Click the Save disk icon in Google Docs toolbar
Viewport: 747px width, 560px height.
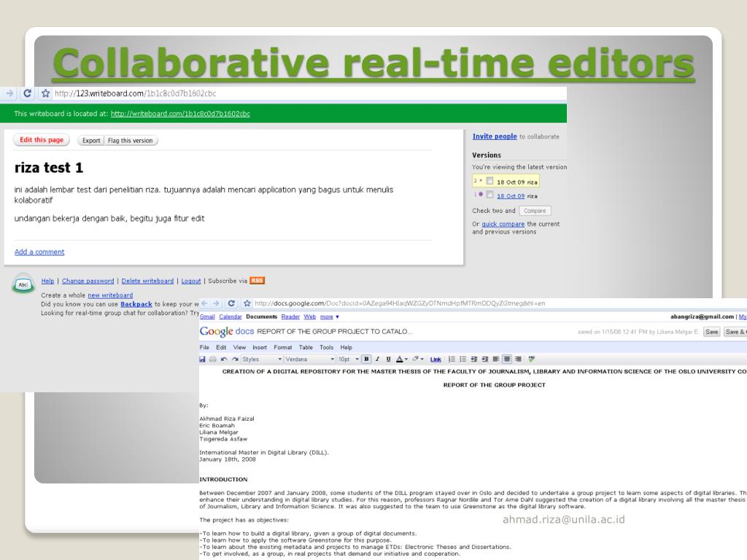pyautogui.click(x=202, y=359)
